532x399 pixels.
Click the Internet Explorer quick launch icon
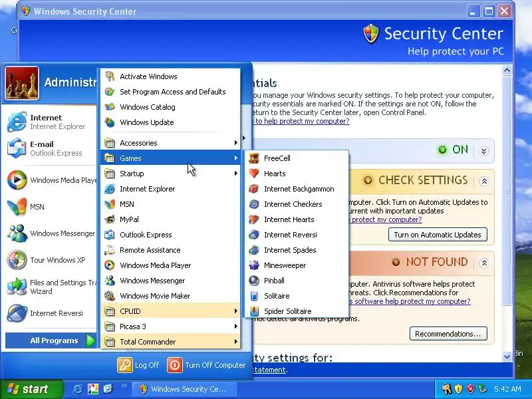[x=77, y=389]
